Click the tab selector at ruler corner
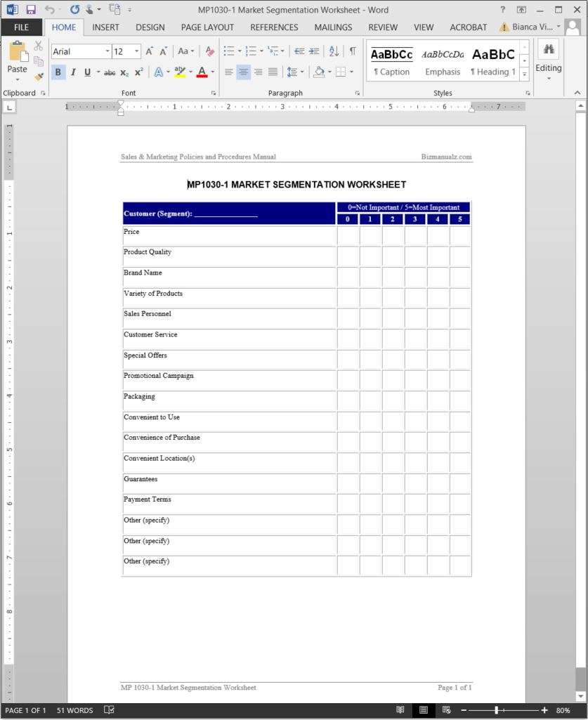The height and width of the screenshot is (720, 588). 9,107
